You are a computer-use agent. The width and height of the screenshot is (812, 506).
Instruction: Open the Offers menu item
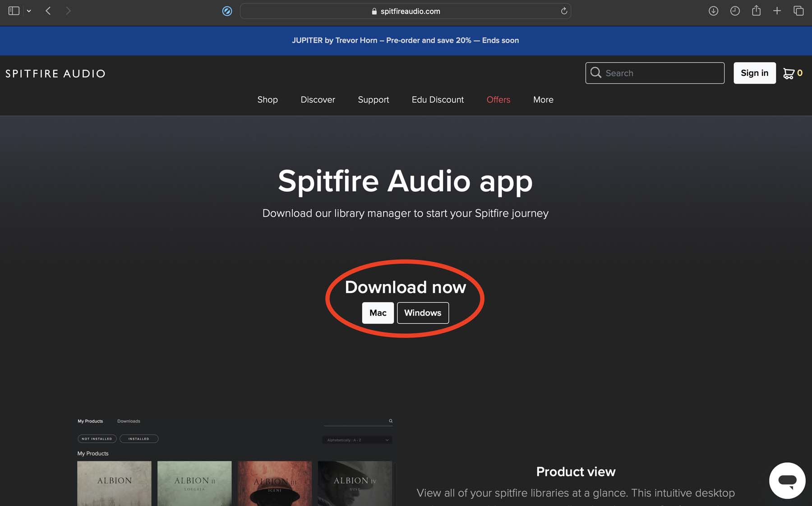(498, 100)
